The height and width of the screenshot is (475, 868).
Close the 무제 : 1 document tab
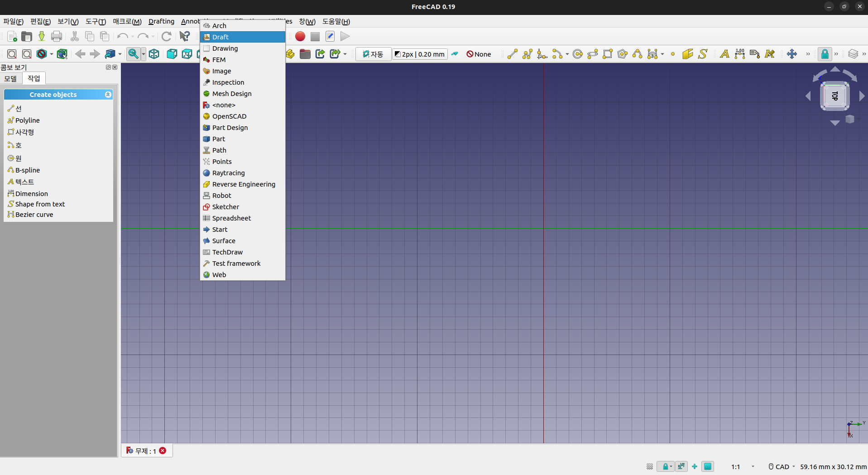click(163, 451)
